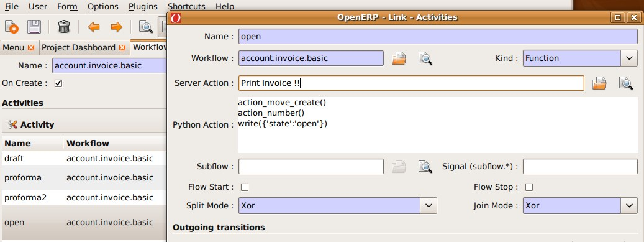
Task: Search Workflow field with magnifier icon
Action: [425, 58]
